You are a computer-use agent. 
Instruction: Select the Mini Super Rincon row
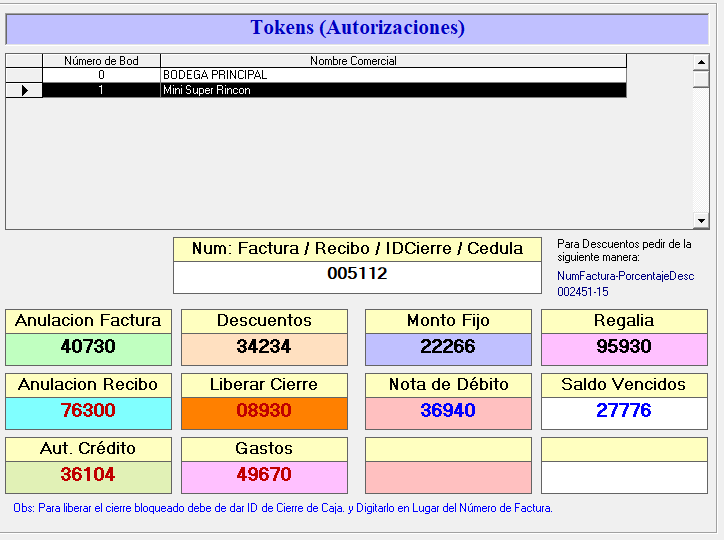[393, 90]
